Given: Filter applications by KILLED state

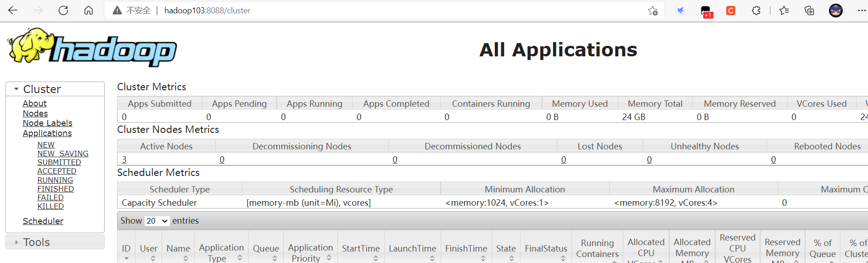Looking at the screenshot, I should tap(50, 206).
